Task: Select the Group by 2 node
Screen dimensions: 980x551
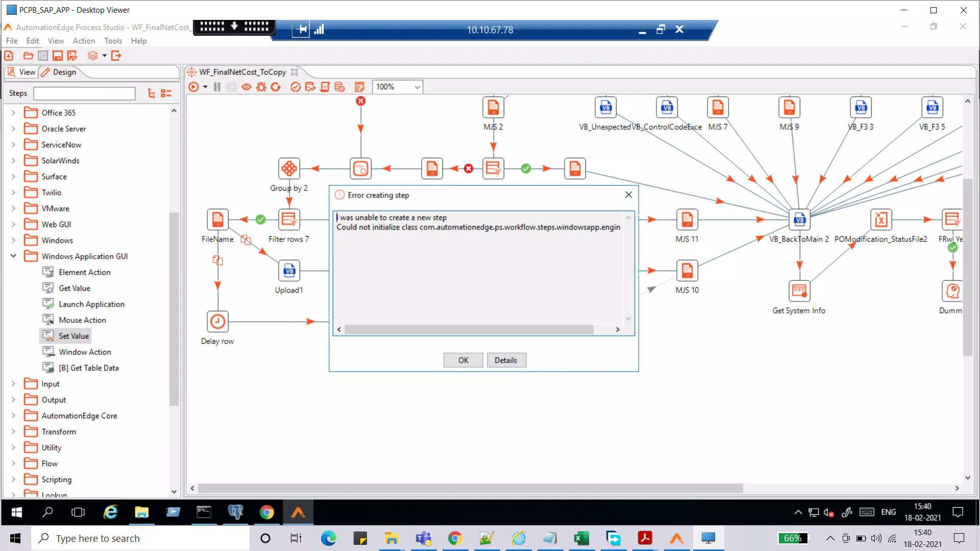Action: (x=289, y=169)
